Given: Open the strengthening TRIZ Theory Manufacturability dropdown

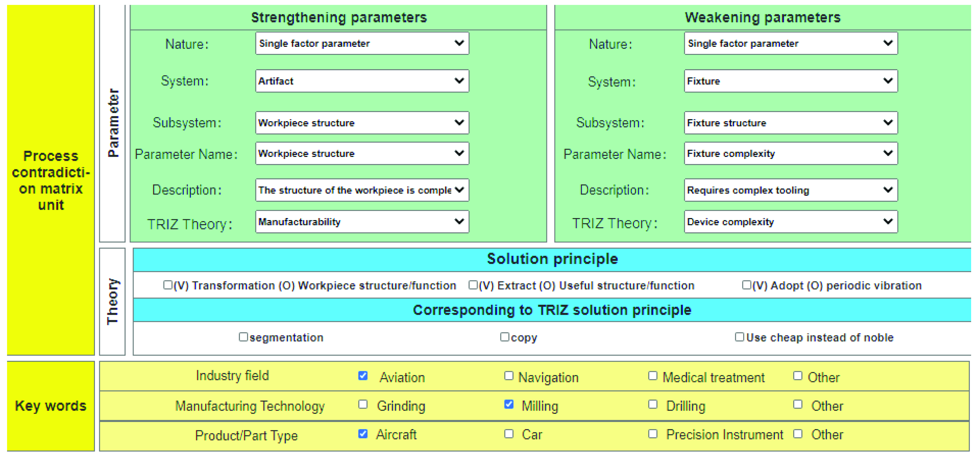Looking at the screenshot, I should tap(362, 221).
